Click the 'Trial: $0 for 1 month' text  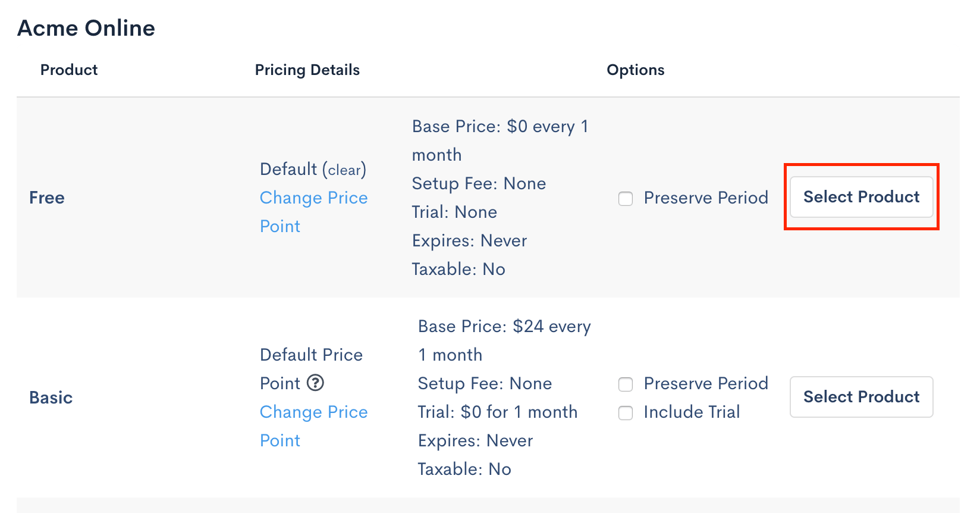[x=497, y=412]
